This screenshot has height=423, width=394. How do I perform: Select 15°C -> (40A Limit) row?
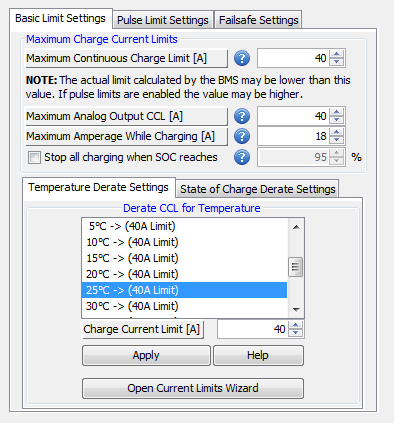click(x=185, y=258)
